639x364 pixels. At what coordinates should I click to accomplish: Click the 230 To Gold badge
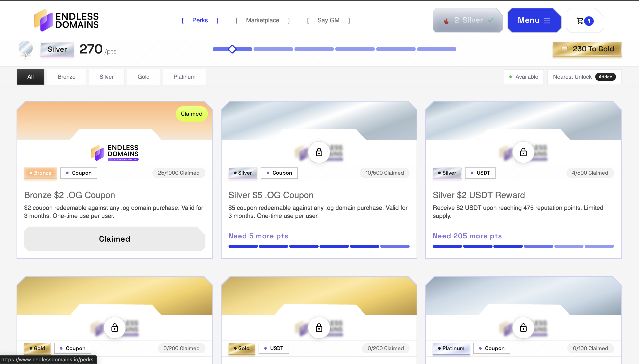(587, 49)
